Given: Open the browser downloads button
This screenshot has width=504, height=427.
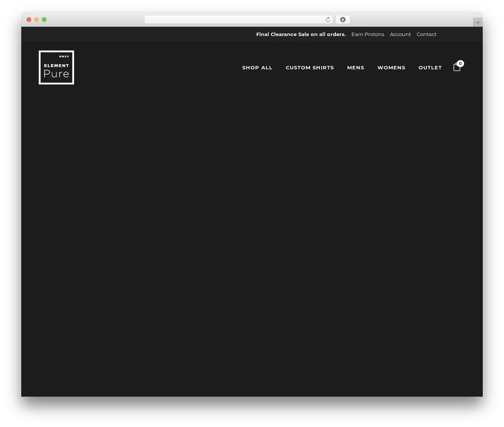Looking at the screenshot, I should (343, 20).
